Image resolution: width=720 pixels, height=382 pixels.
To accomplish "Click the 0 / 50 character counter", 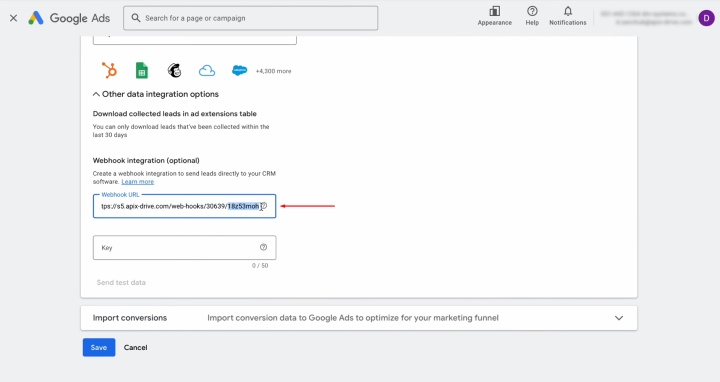I will (x=260, y=266).
